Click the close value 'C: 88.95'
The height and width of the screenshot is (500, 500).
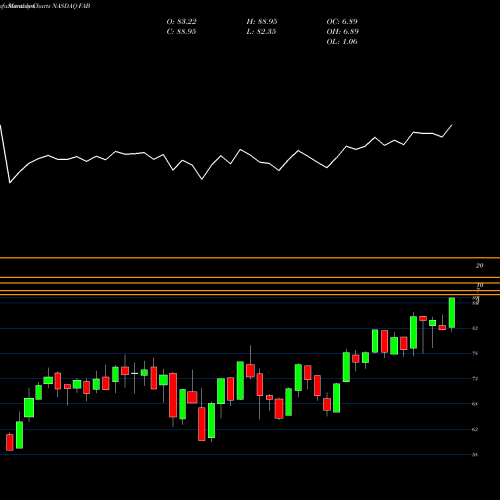click(181, 32)
